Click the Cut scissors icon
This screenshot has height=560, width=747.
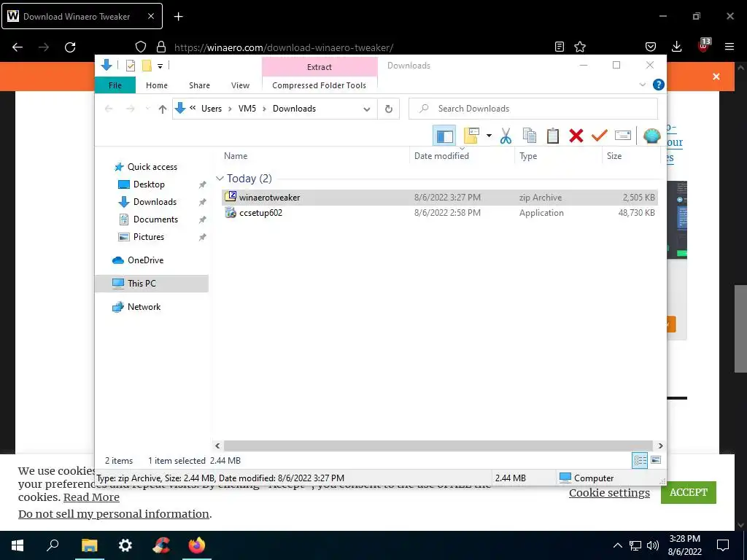pyautogui.click(x=506, y=136)
